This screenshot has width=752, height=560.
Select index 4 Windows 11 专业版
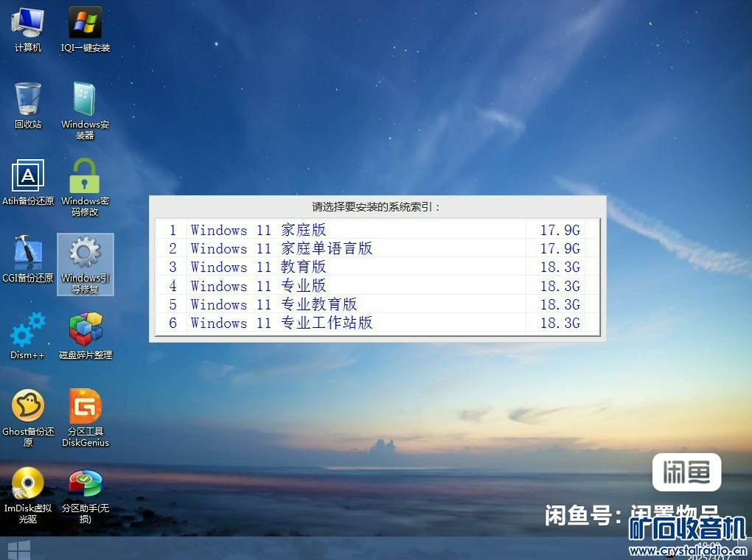tap(377, 285)
